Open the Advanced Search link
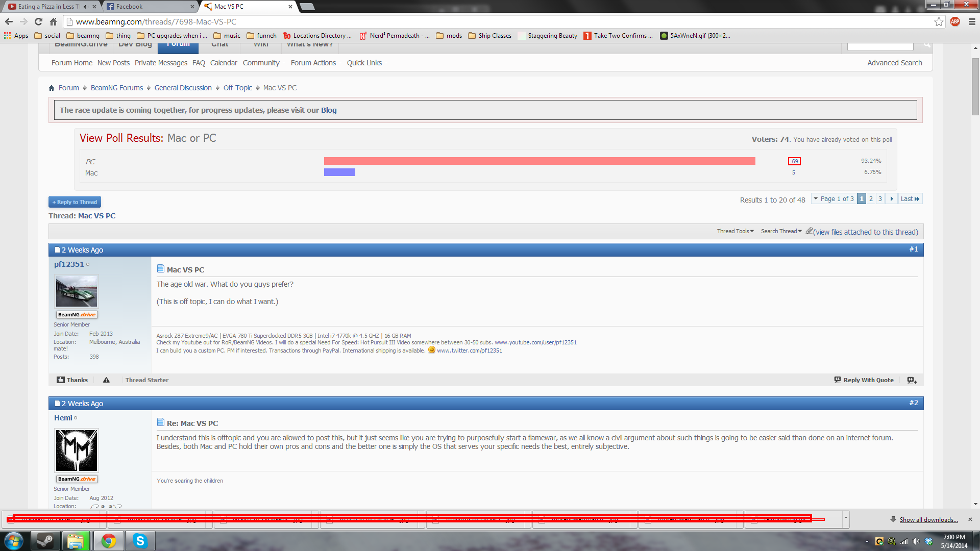 [894, 63]
